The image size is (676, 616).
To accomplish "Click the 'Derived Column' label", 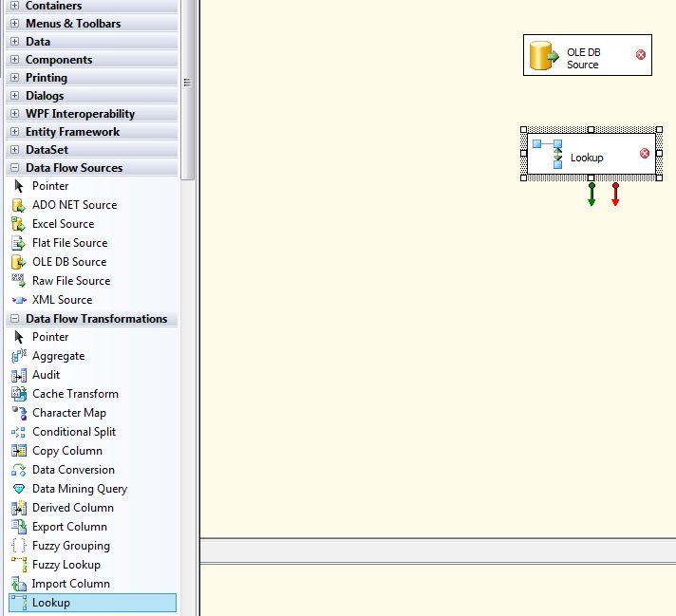I will pos(73,508).
